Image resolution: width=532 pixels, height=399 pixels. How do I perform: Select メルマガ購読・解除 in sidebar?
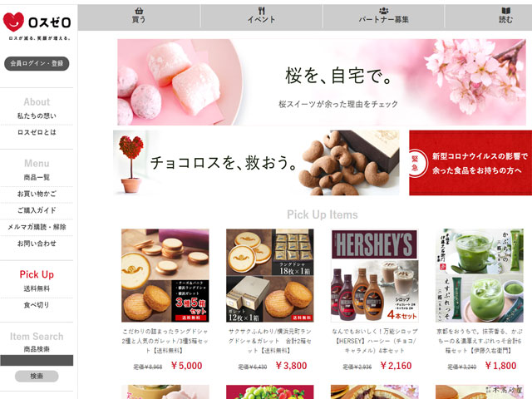37,227
